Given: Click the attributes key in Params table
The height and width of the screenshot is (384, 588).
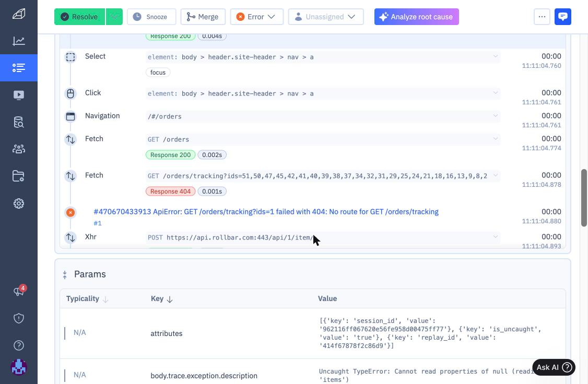Looking at the screenshot, I should point(167,333).
